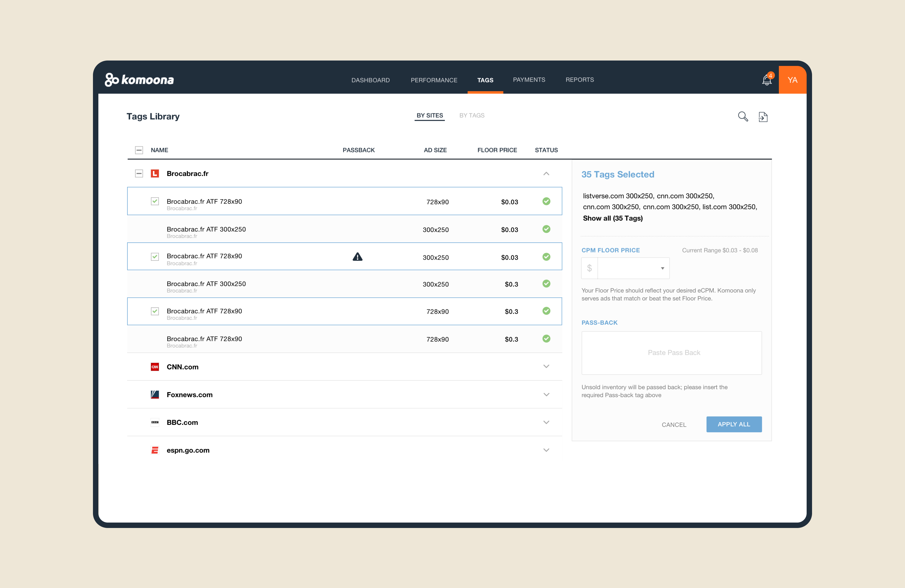Switch to the BY TAGS view
Image resolution: width=905 pixels, height=588 pixels.
click(x=471, y=115)
